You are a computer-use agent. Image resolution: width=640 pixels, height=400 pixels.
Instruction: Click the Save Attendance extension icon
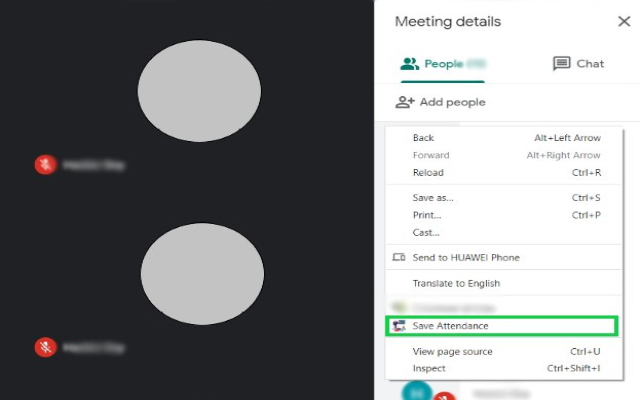coord(399,326)
